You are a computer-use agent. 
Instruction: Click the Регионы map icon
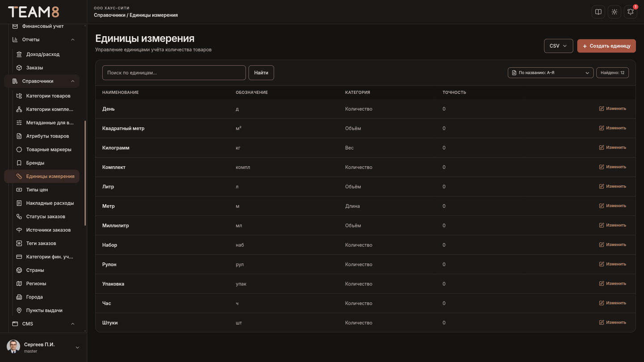(x=19, y=283)
